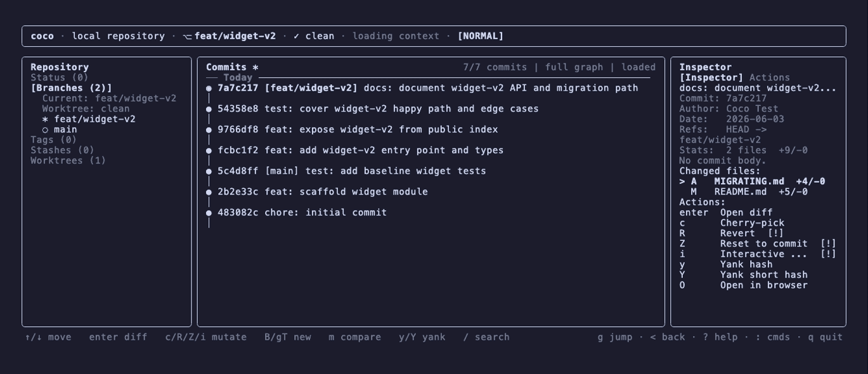Click the 'c/R/Z/i mutate' footer hint
Image resolution: width=868 pixels, height=374 pixels.
point(206,337)
